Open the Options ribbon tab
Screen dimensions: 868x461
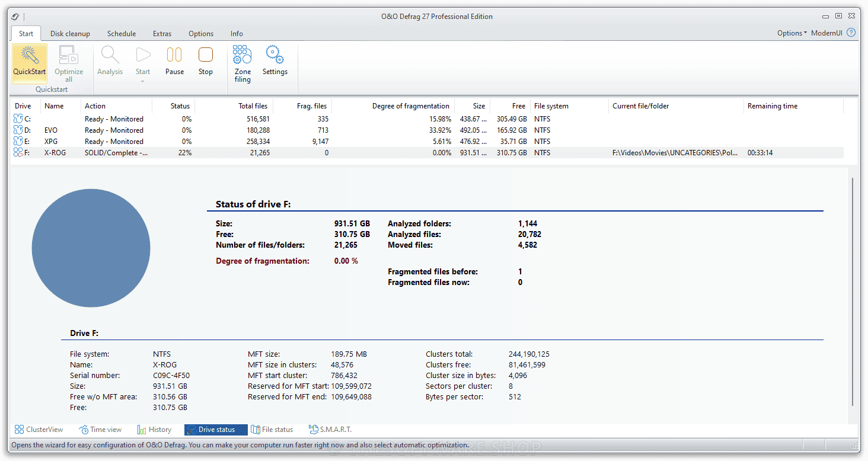(x=201, y=34)
